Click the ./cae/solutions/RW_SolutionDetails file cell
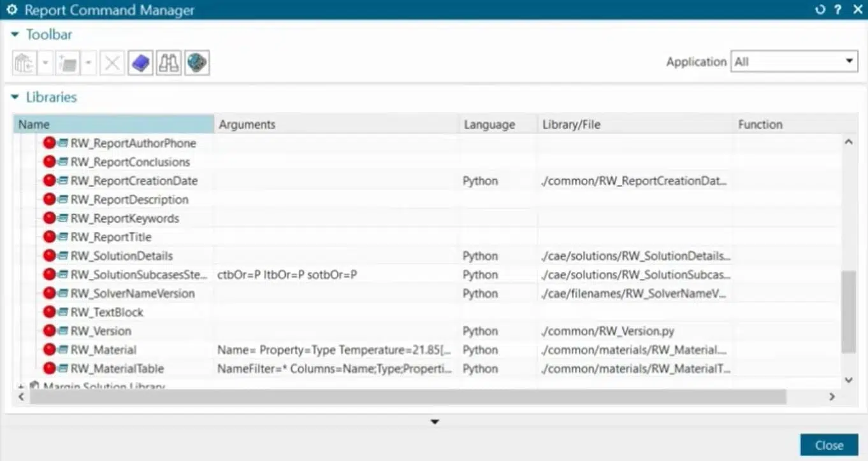Viewport: 868px width, 461px height. click(635, 256)
